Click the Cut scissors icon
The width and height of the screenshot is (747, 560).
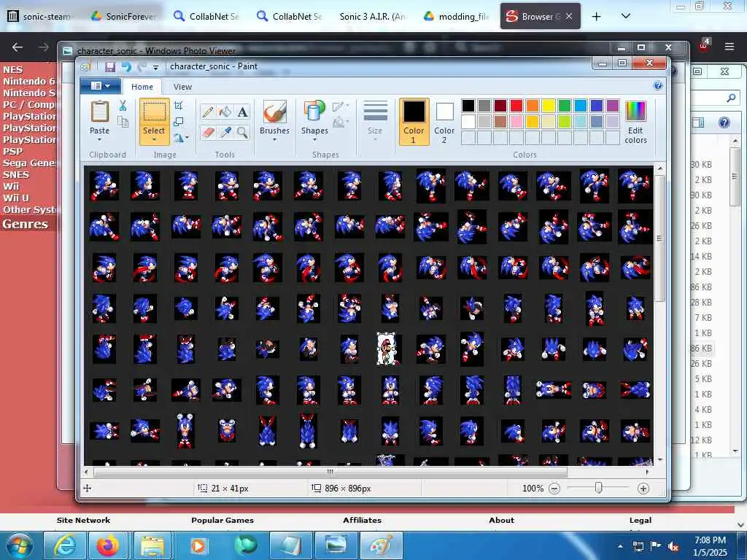pyautogui.click(x=123, y=106)
